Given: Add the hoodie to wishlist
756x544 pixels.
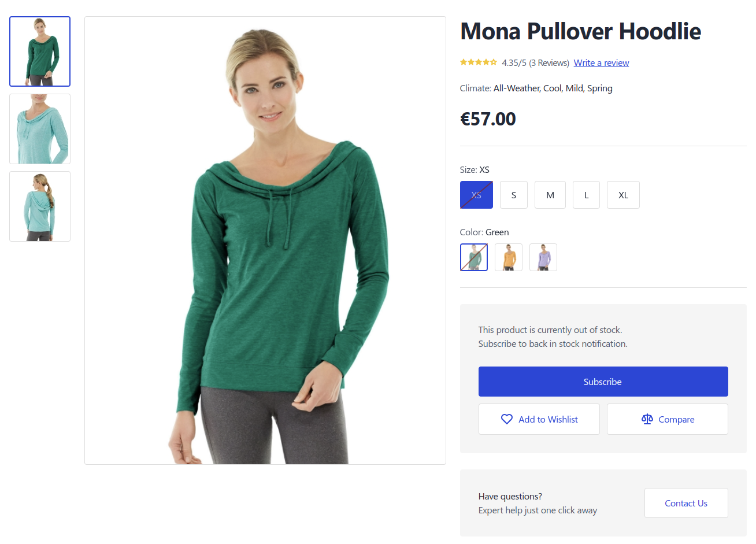Looking at the screenshot, I should click(x=539, y=419).
